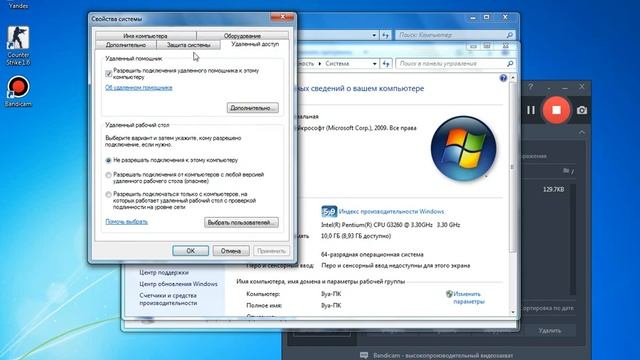Image resolution: width=640 pixels, height=360 pixels.
Task: Stop the Bandicam recording
Action: (x=556, y=110)
